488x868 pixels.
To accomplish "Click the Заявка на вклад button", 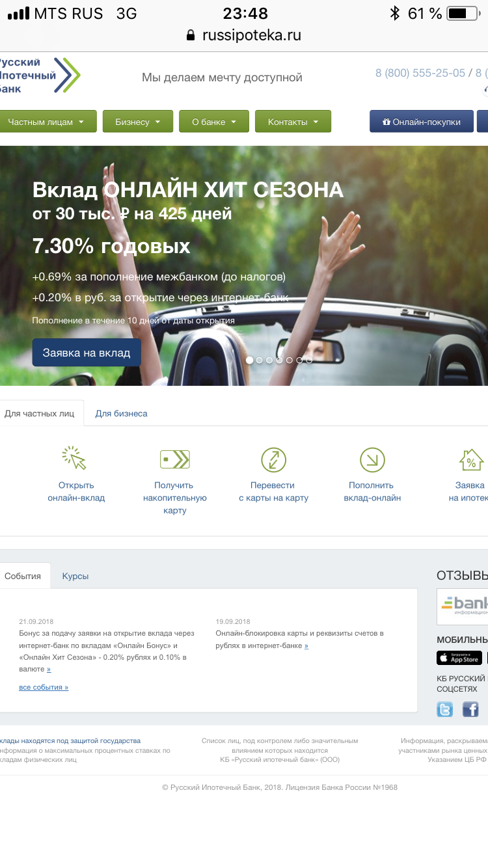I will [87, 353].
